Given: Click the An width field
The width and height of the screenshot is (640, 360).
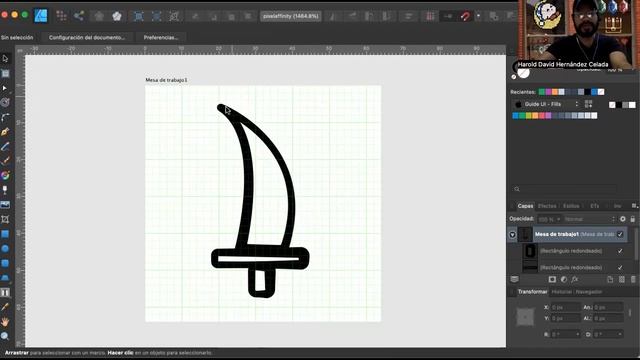Looking at the screenshot, I should point(608,307).
